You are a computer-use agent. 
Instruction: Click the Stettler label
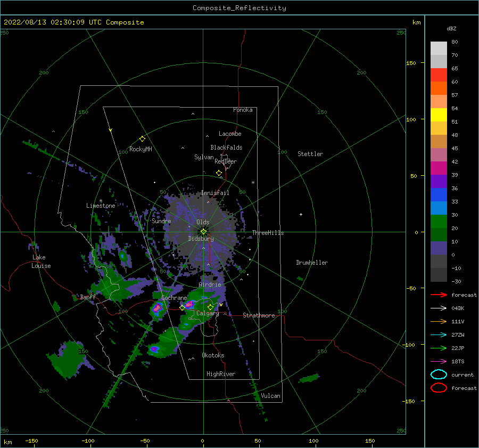click(x=310, y=154)
